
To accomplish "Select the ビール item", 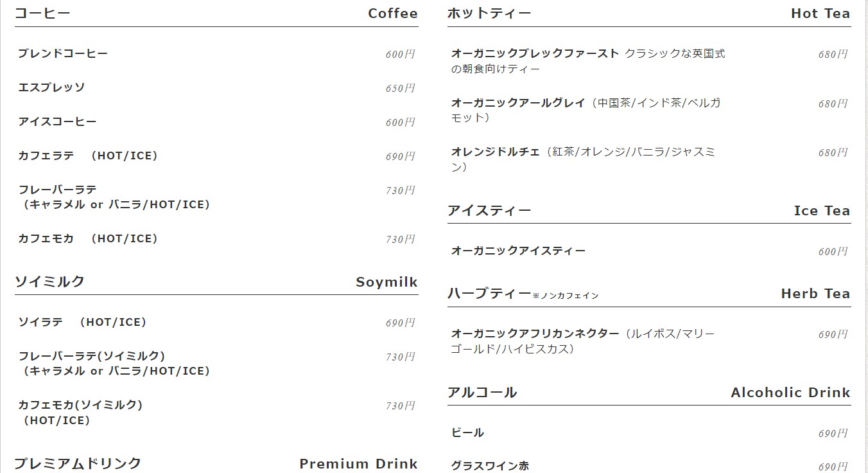I will coord(468,433).
